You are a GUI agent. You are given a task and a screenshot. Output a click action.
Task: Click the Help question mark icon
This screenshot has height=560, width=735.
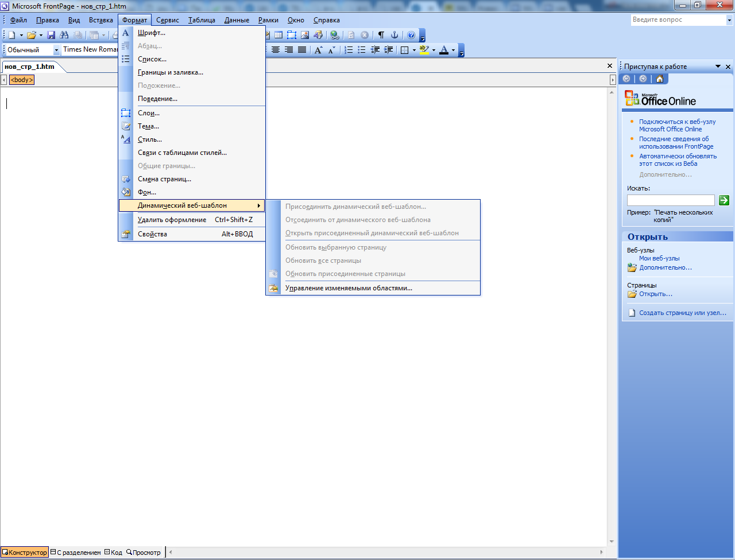411,35
